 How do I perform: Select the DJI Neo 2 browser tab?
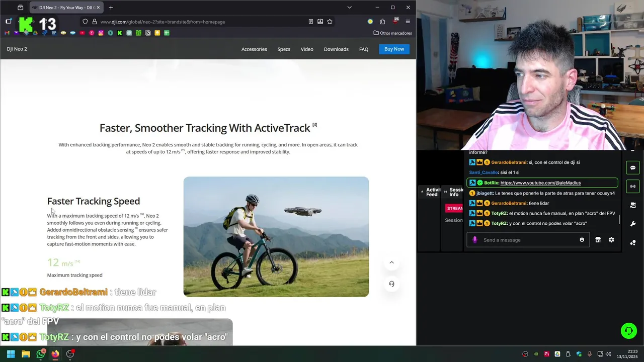(x=66, y=8)
